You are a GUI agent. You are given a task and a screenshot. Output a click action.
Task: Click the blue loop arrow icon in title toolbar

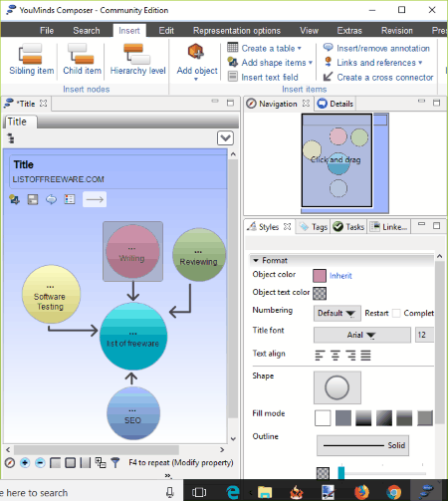click(51, 199)
